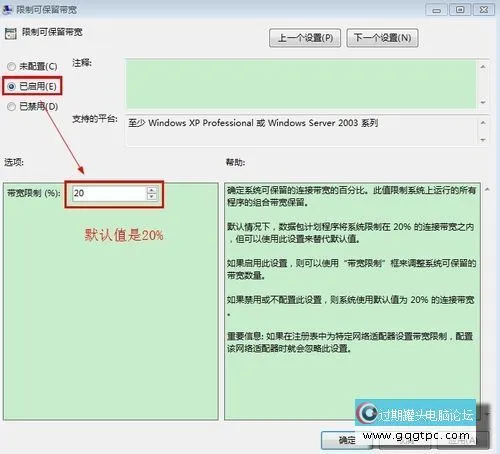Maximize the 限制可保留带宽 window

460,10
